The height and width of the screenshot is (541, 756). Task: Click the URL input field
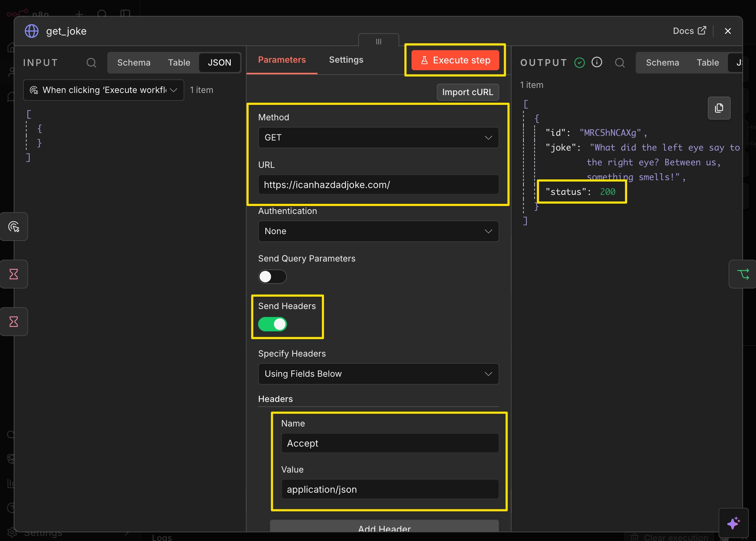click(x=378, y=185)
